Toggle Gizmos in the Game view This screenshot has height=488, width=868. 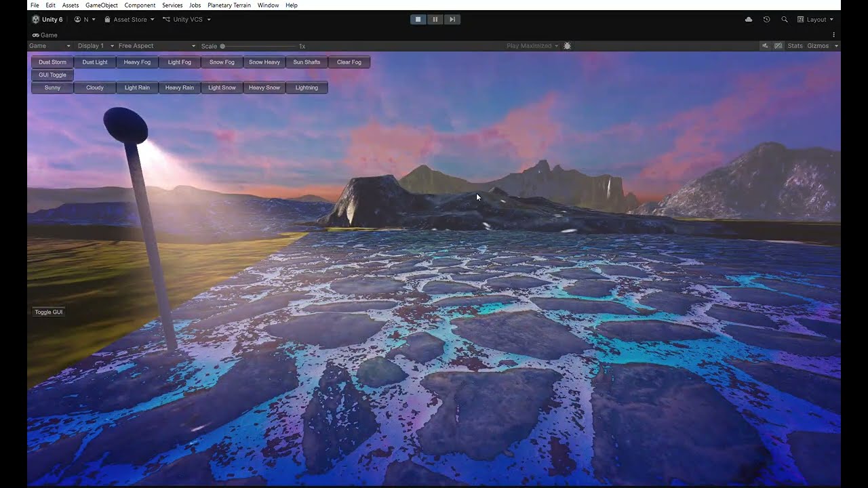[818, 46]
